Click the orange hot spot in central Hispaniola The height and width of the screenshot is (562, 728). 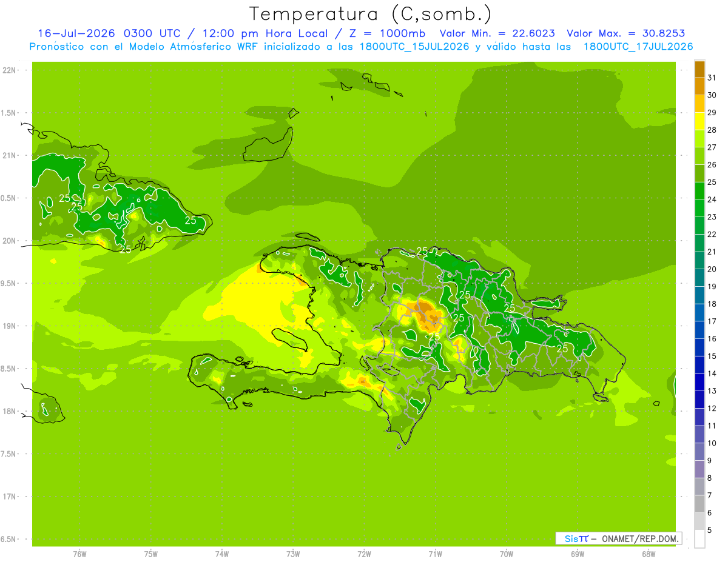pyautogui.click(x=428, y=312)
